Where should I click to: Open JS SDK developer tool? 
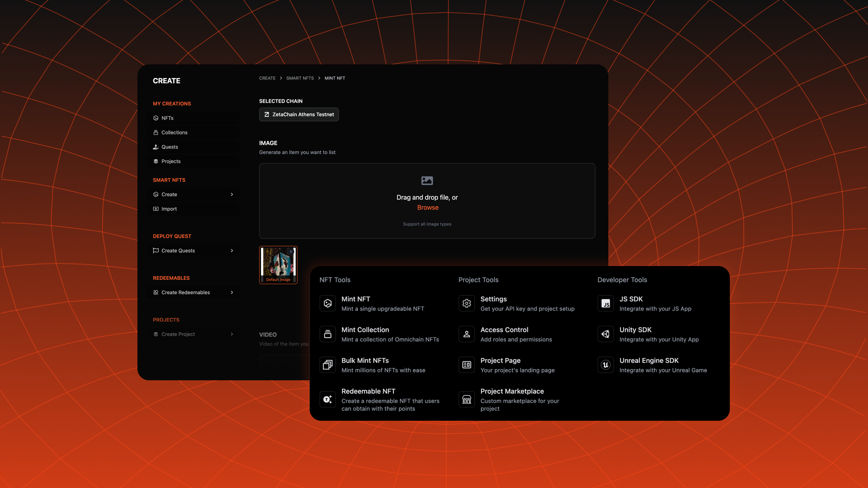(x=645, y=304)
